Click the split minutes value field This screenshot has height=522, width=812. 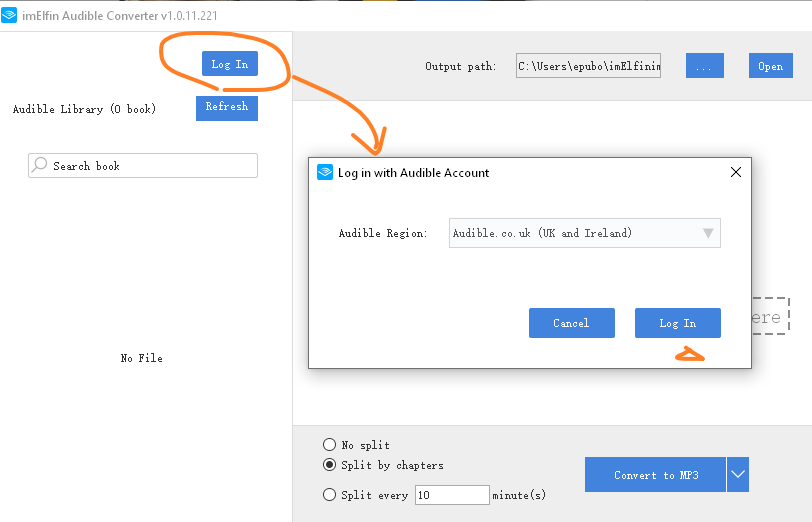point(453,495)
